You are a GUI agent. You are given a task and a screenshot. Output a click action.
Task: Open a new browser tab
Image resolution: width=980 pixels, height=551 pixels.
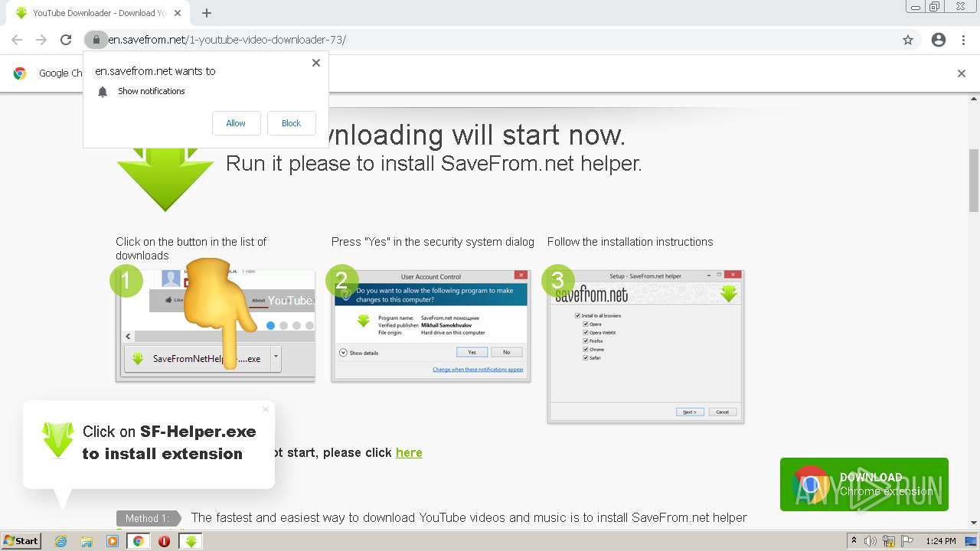pyautogui.click(x=206, y=13)
